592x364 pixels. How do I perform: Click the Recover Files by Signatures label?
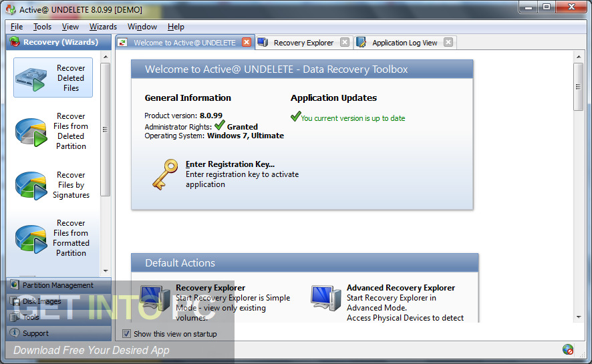pos(71,185)
